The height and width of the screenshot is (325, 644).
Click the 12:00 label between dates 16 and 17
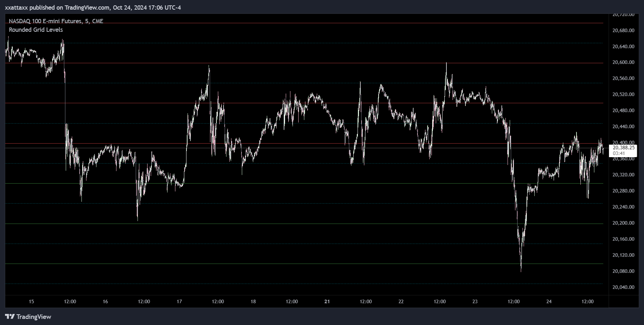pos(144,301)
